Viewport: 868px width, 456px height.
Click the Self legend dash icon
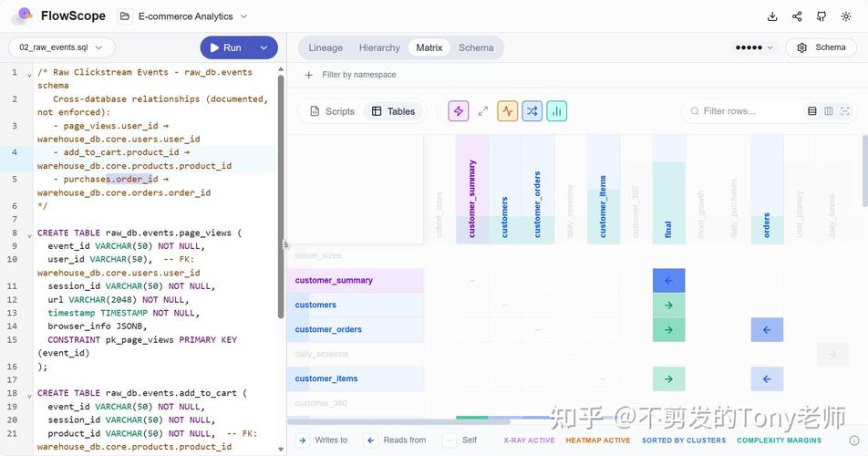click(449, 440)
